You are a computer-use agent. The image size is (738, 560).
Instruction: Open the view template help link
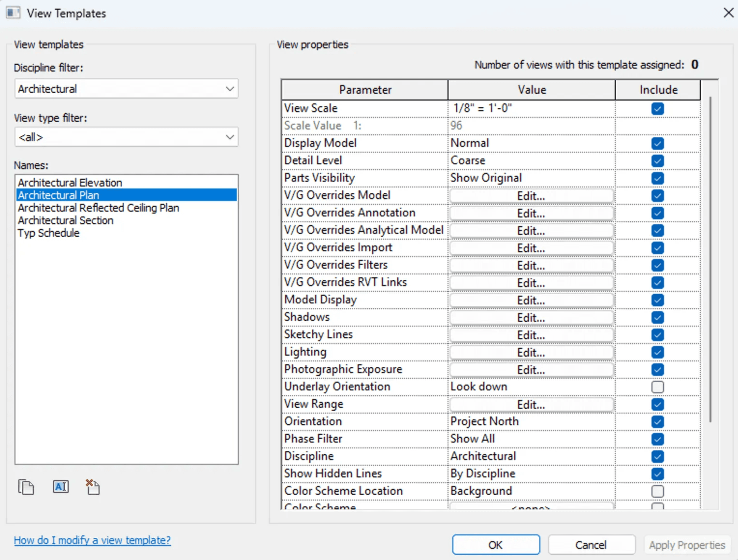pos(92,540)
